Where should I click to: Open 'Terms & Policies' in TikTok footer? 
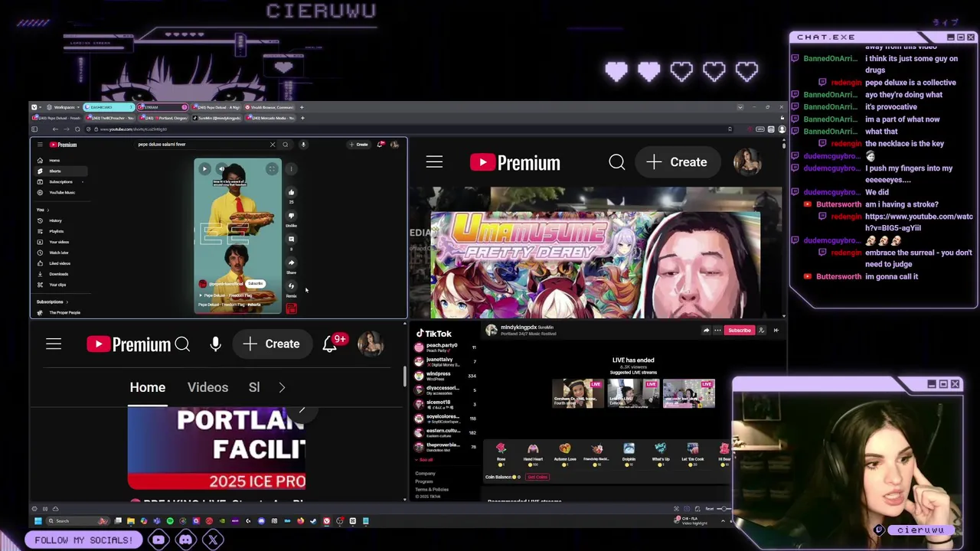click(x=433, y=490)
